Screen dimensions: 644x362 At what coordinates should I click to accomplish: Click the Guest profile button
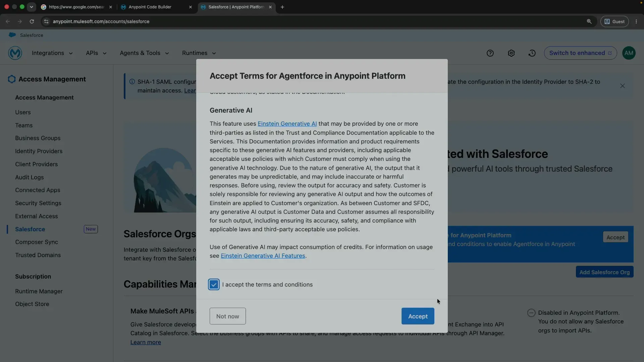click(x=614, y=21)
